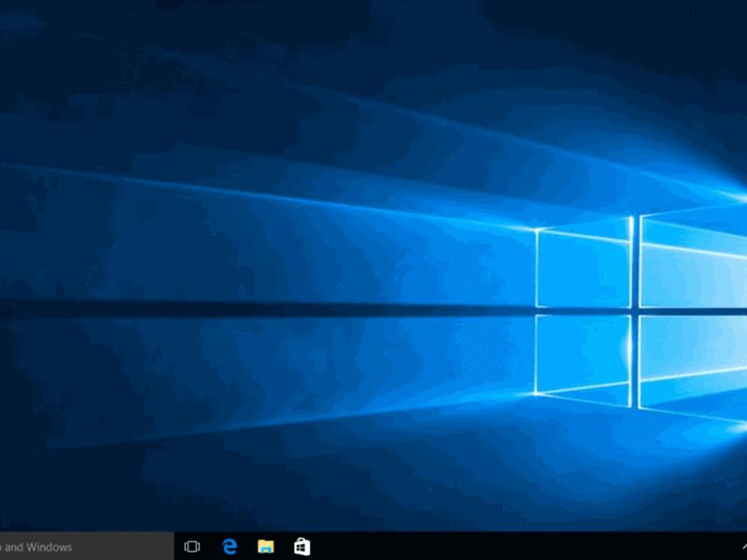
Task: Launch Microsoft Edge browser from taskbar
Action: 230,546
